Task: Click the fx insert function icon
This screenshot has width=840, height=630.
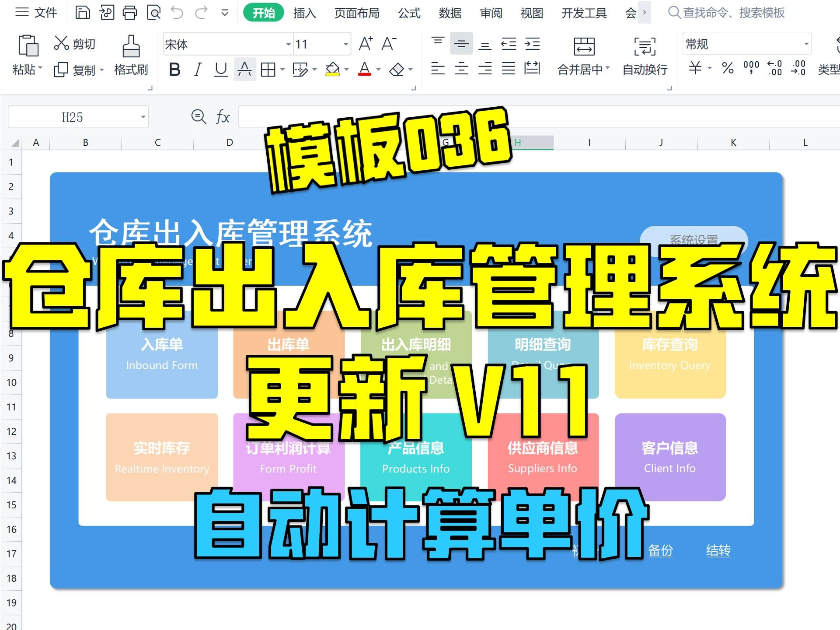Action: point(223,117)
